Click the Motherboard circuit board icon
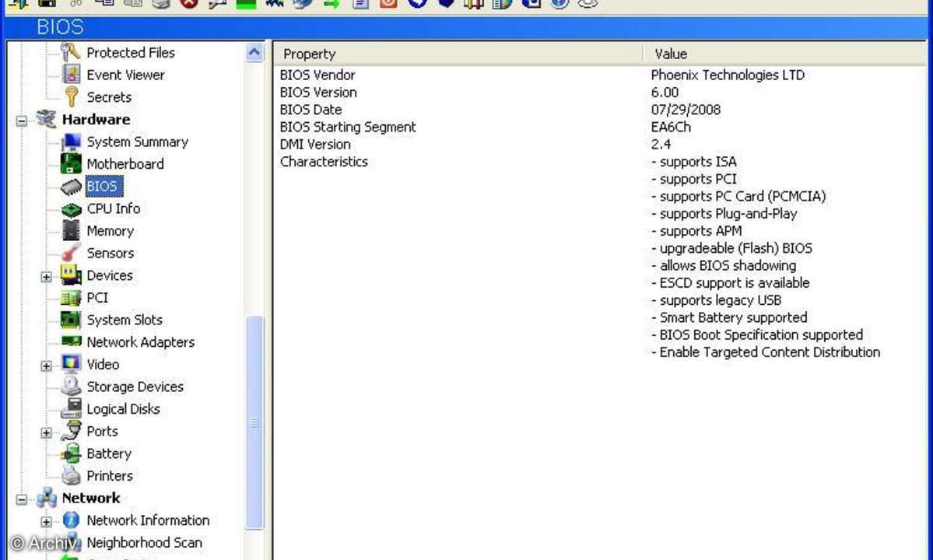The image size is (933, 560). pos(72,163)
